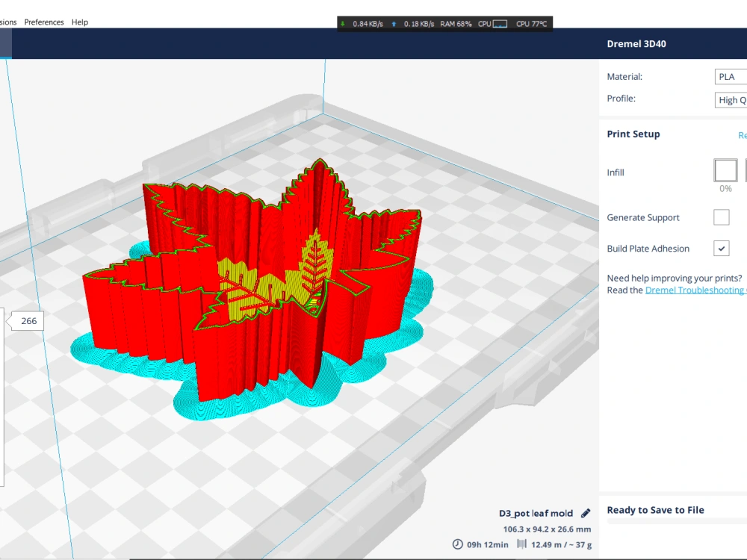Image resolution: width=747 pixels, height=560 pixels.
Task: Click the Infill label
Action: coord(615,172)
